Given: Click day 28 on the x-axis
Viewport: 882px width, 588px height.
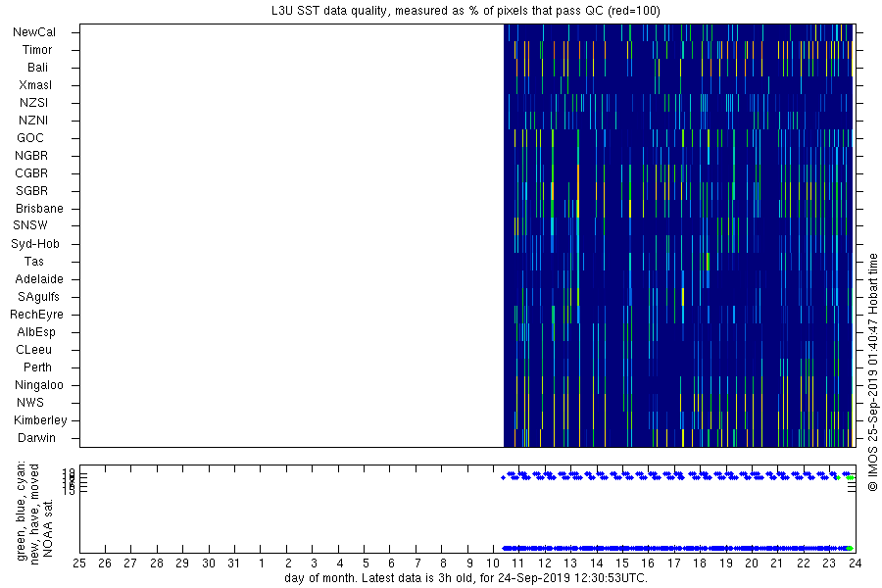Looking at the screenshot, I should [157, 563].
